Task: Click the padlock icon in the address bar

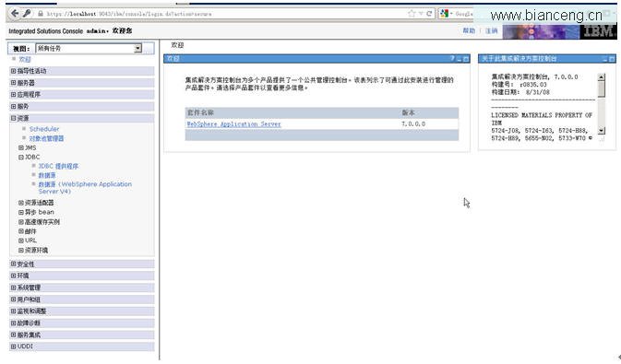Action: 41,14
